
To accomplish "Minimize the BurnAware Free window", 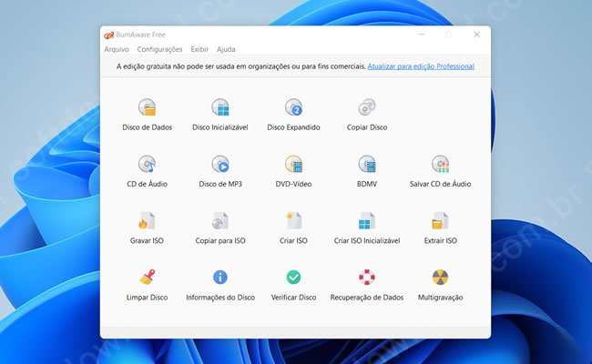I will (422, 35).
